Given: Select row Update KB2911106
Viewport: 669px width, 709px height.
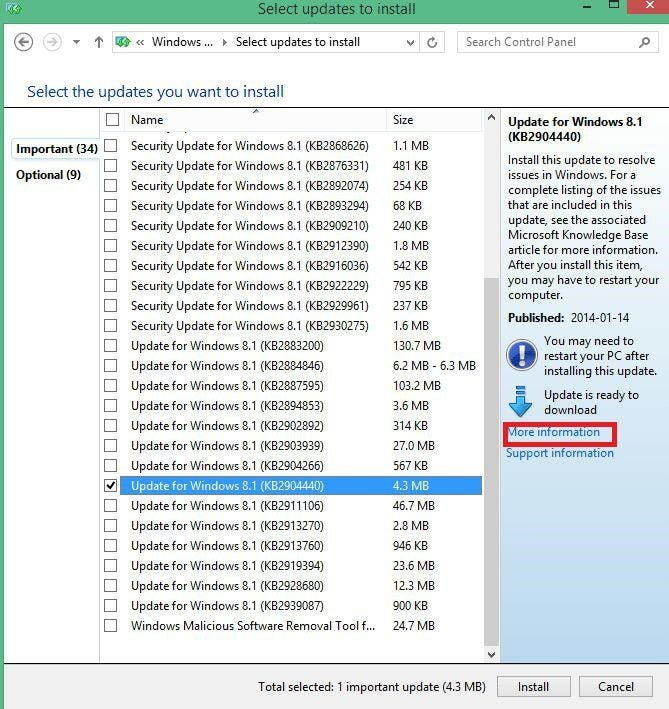Looking at the screenshot, I should tap(301, 506).
